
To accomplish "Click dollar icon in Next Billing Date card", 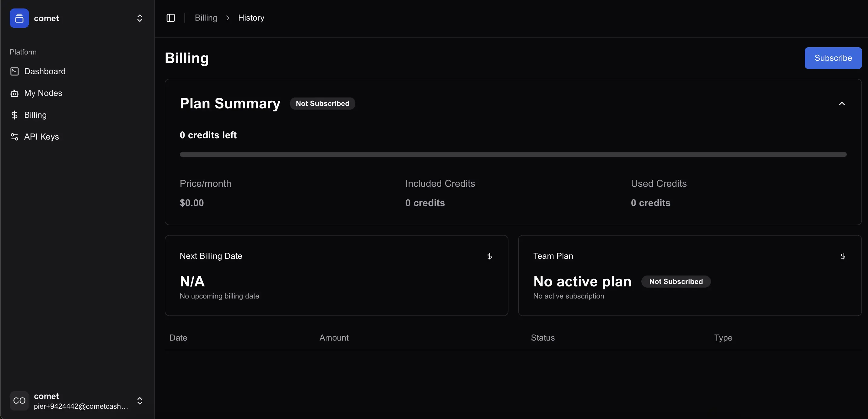I will coord(489,256).
